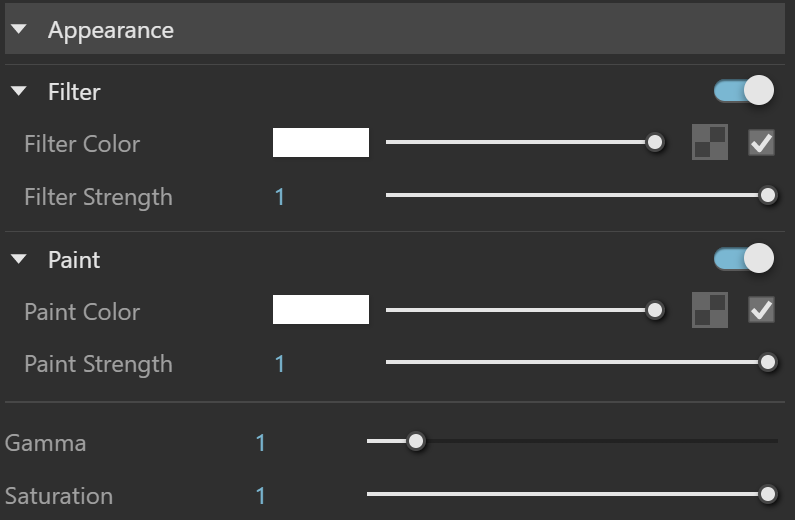Open the white Paint Color swatch
The height and width of the screenshot is (520, 795).
tap(321, 310)
